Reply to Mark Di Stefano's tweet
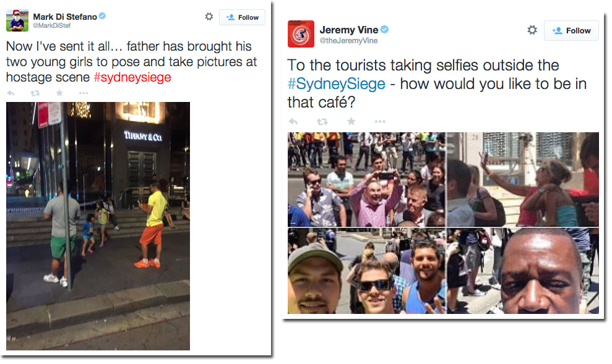This screenshot has height=364, width=612. coord(11,93)
